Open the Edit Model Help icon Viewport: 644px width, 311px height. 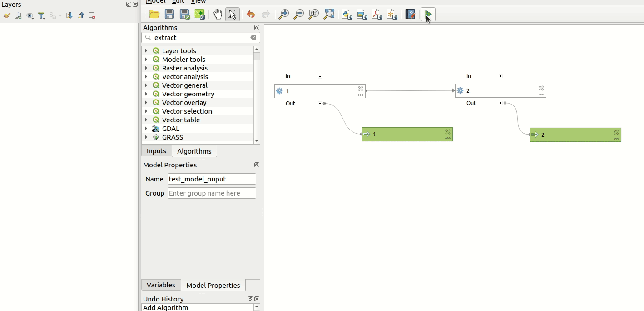(410, 15)
